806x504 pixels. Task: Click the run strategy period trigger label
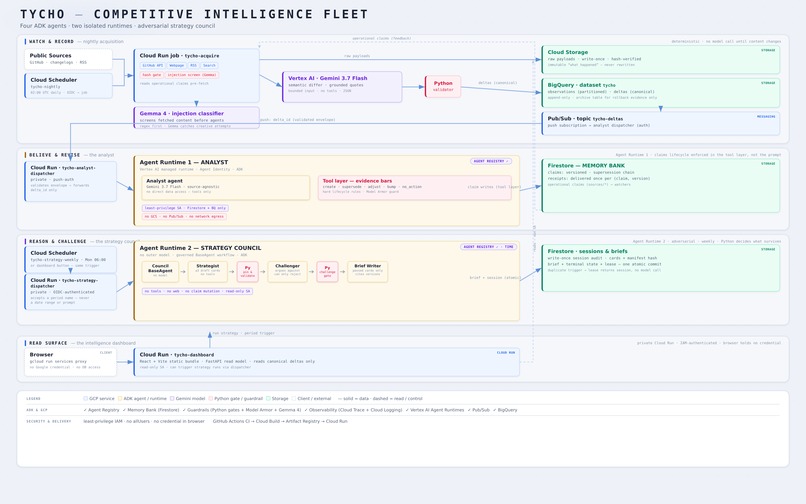(x=244, y=333)
